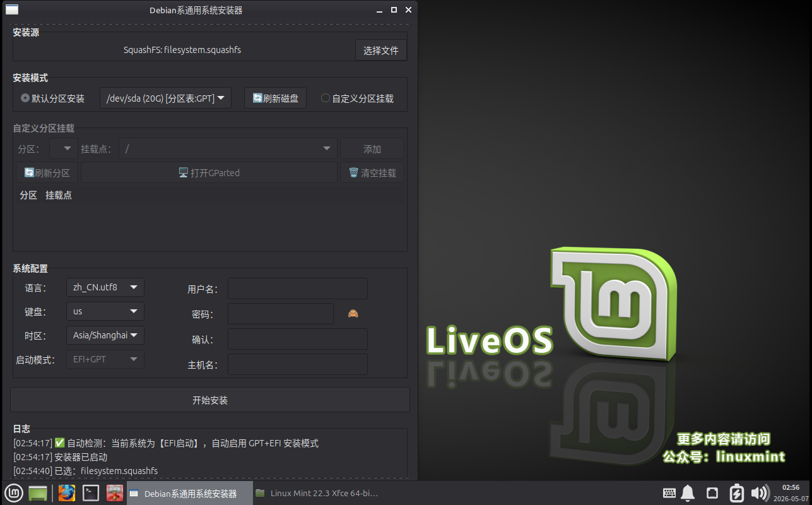Click the SquashFS: filesystem.squashfs source text
The width and height of the screenshot is (812, 505).
tap(182, 50)
